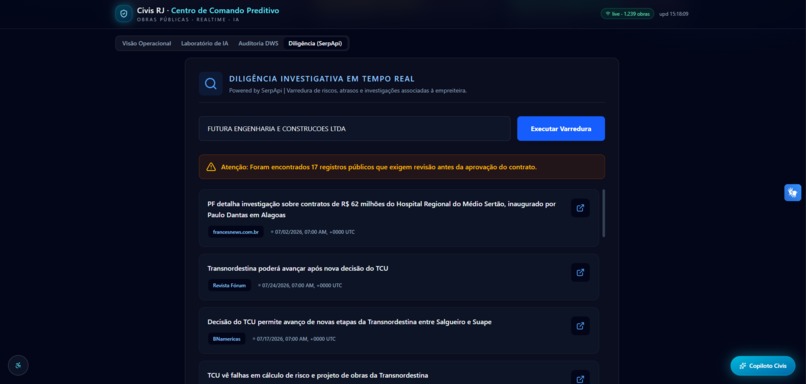Click the Revista Fórum source tag
The image size is (806, 384).
229,285
